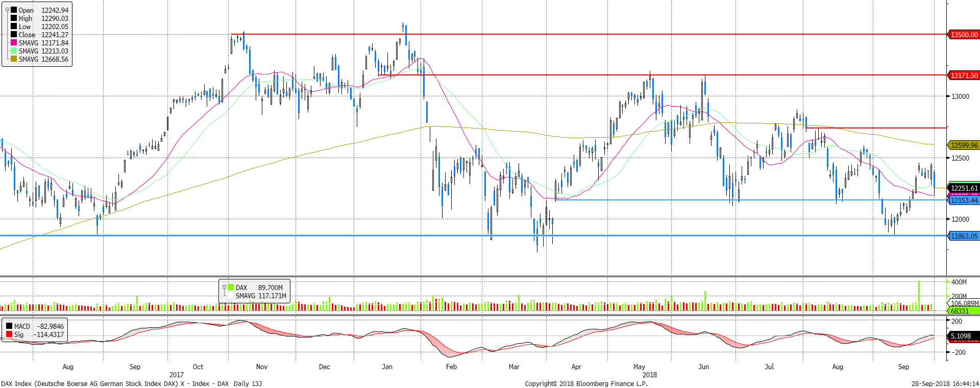Click the 28-Sep-2018 16:44:14 timestamp
Image resolution: width=980 pixels, height=388 pixels.
945,383
